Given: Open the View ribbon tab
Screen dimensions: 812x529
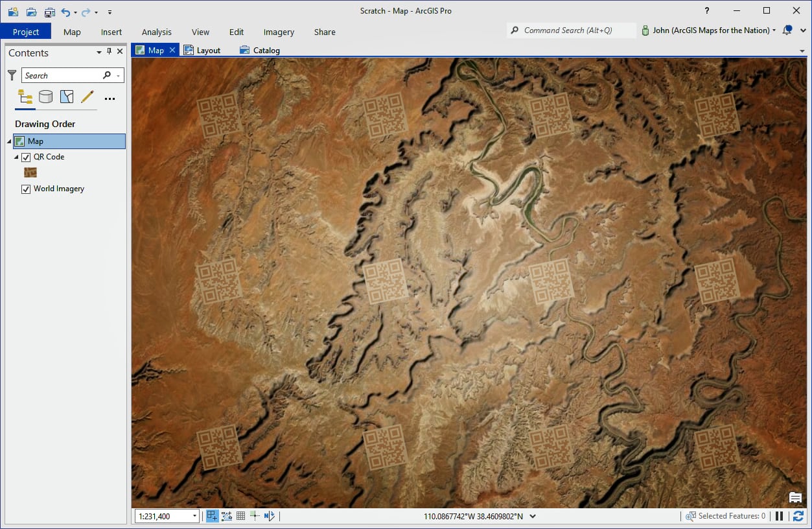Looking at the screenshot, I should click(x=200, y=32).
